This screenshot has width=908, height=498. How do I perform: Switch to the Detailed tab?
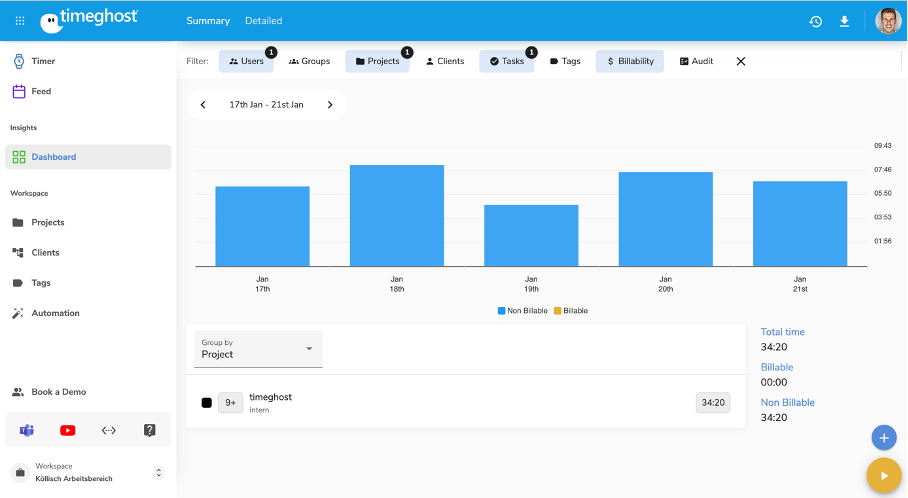[263, 21]
